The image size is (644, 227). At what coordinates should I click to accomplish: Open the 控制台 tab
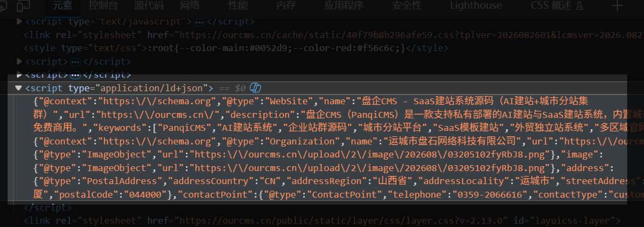tap(103, 5)
